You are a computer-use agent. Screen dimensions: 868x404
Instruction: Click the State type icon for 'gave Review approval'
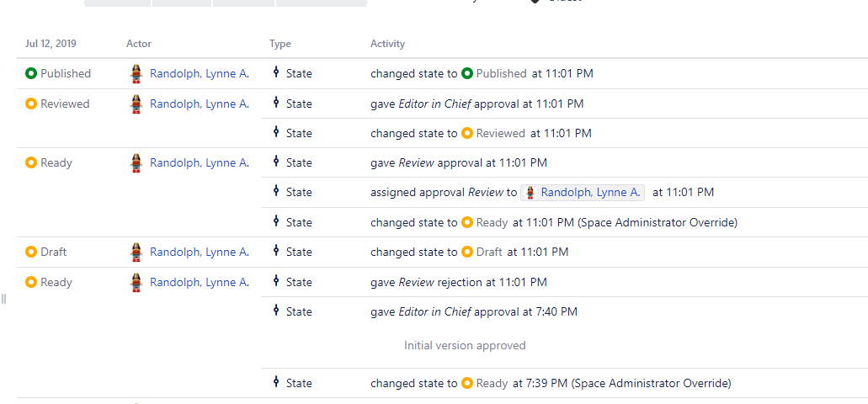(x=276, y=161)
